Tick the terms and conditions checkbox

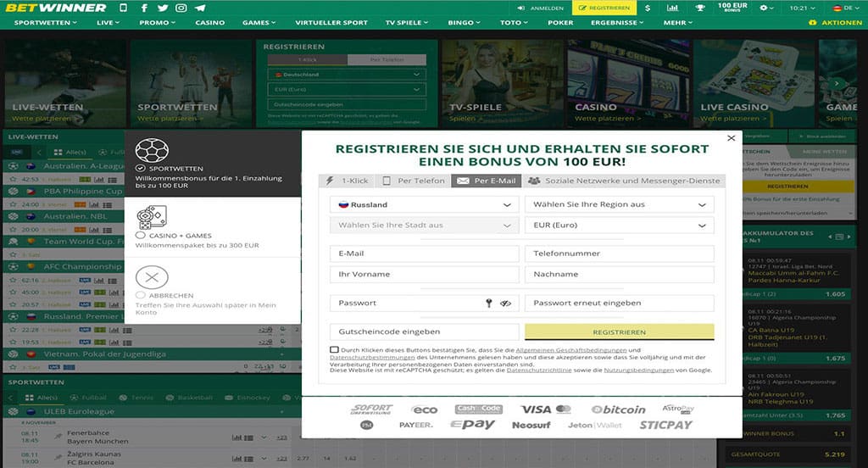334,349
